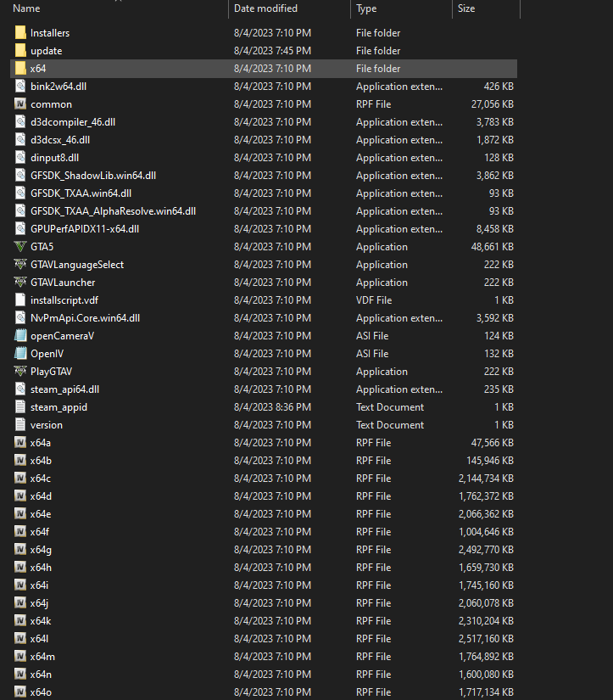613x700 pixels.
Task: Click the x64 folder icon
Action: coord(20,69)
